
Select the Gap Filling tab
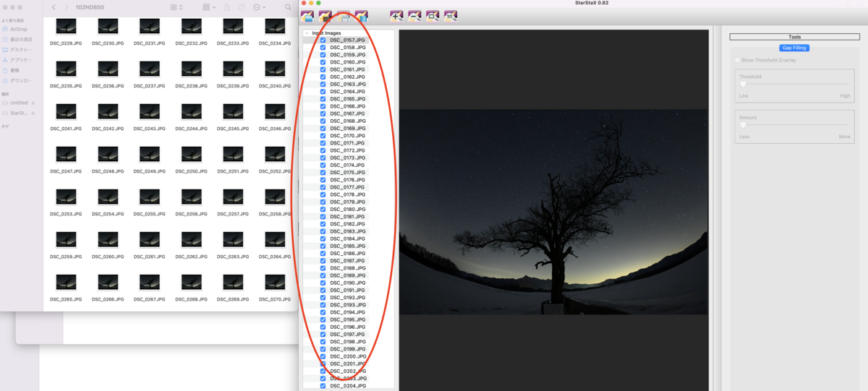(794, 48)
